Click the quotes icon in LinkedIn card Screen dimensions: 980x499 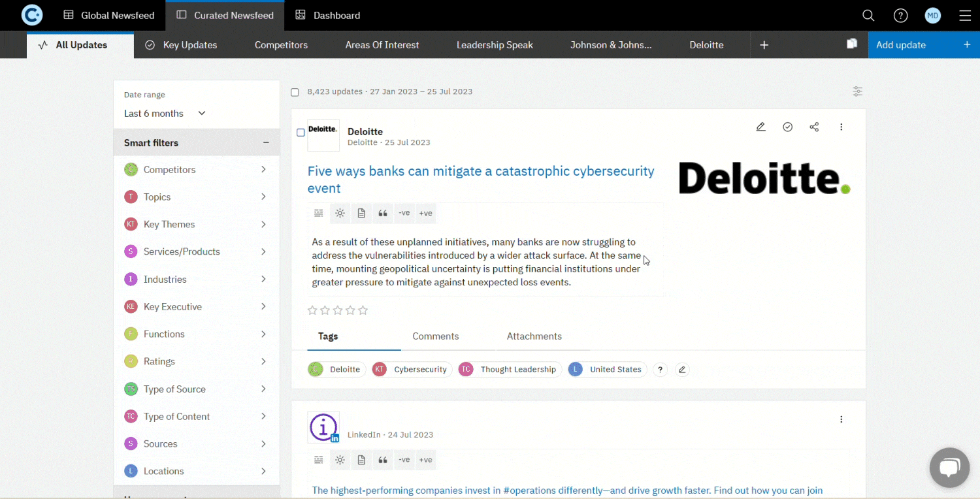click(x=383, y=460)
